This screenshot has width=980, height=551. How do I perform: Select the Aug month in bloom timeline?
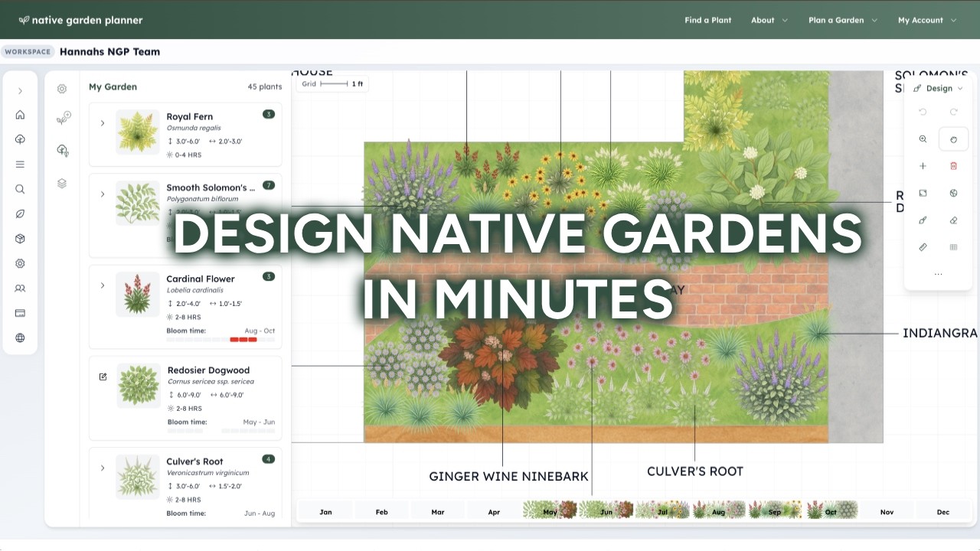click(x=718, y=511)
